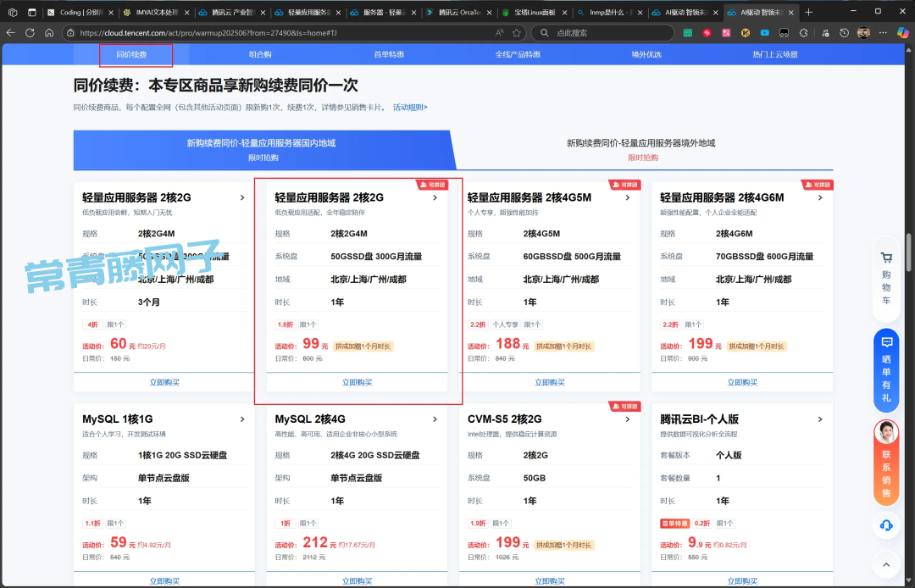Screen dimensions: 915x588
Task: Click the headset customer service icon
Action: tap(886, 525)
